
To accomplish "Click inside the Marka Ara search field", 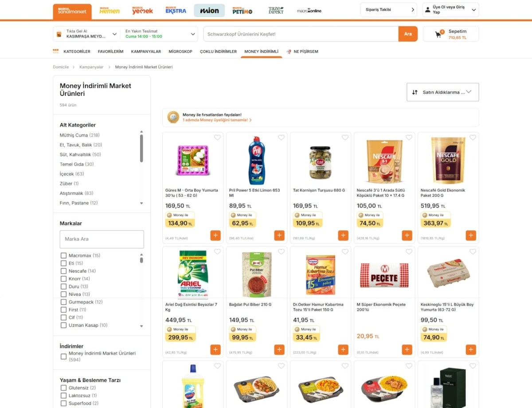I will tap(102, 239).
